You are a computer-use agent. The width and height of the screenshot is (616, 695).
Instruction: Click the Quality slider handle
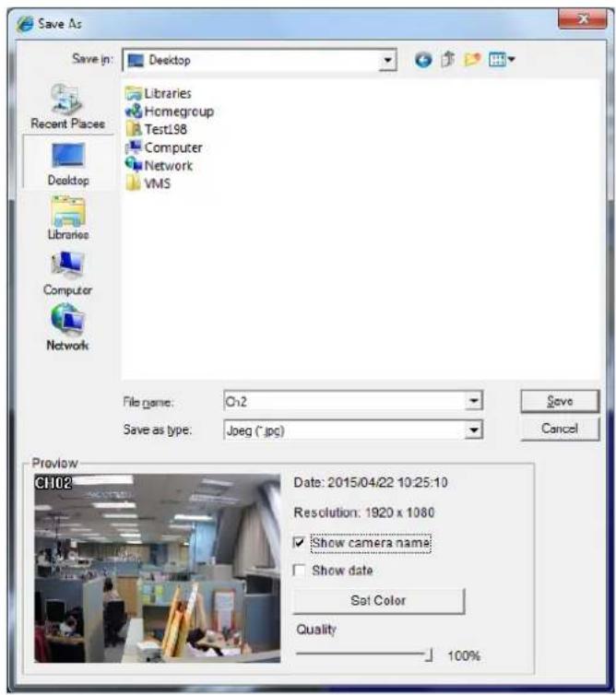click(429, 654)
